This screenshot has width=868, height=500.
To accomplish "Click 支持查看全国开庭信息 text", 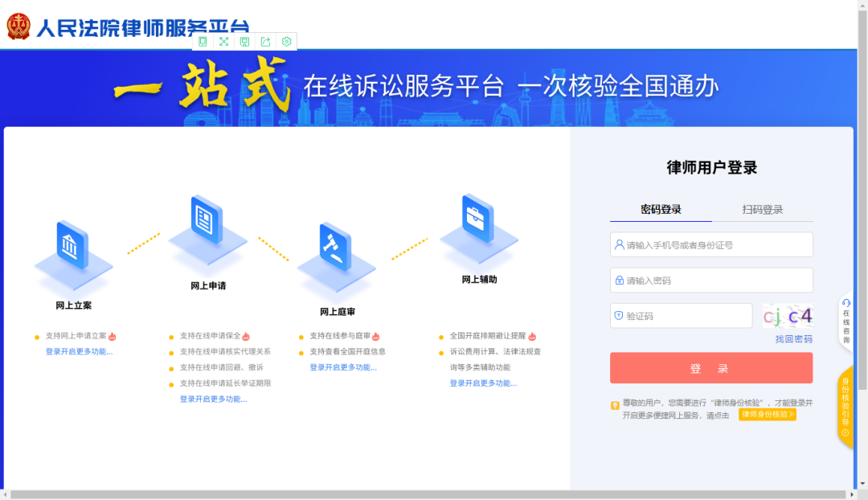I will click(348, 351).
